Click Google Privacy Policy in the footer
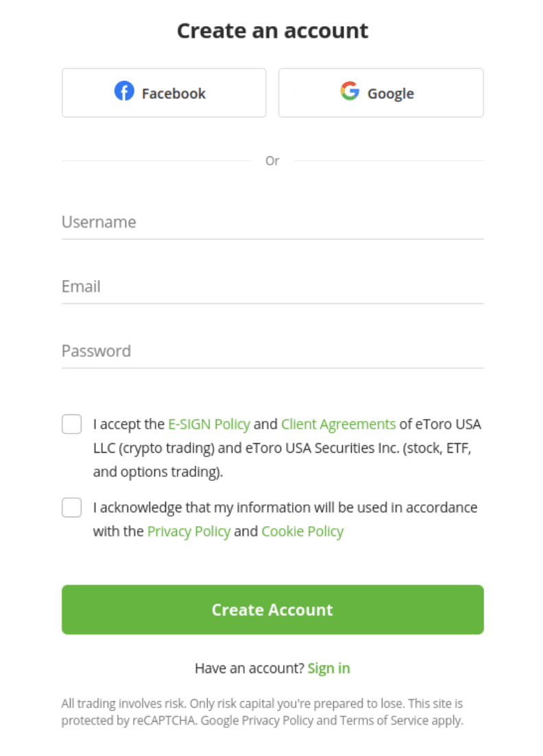 257,720
